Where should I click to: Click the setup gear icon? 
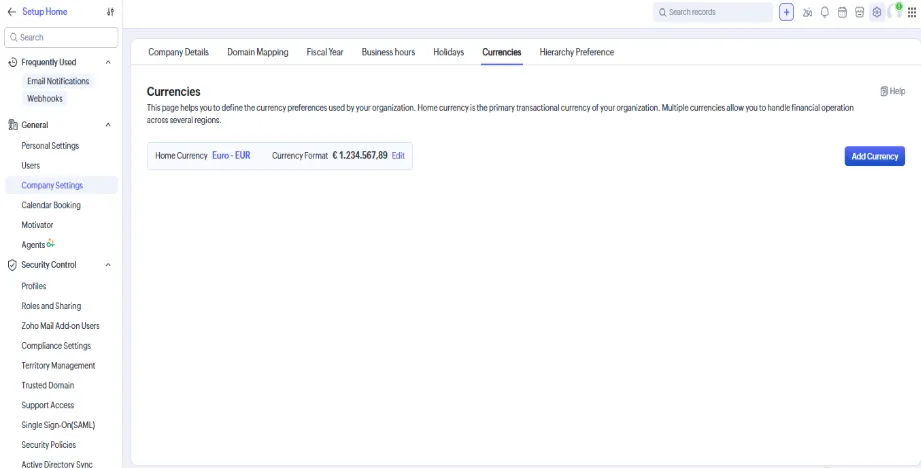877,12
